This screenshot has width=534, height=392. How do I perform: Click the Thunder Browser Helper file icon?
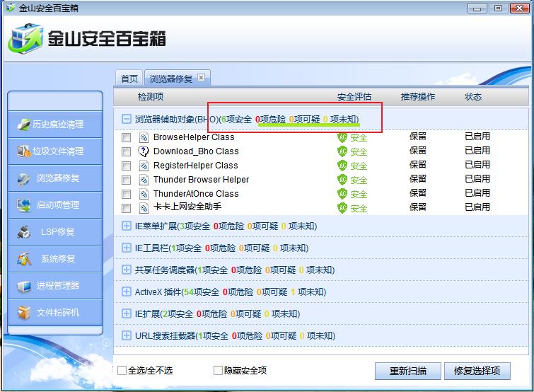(144, 180)
